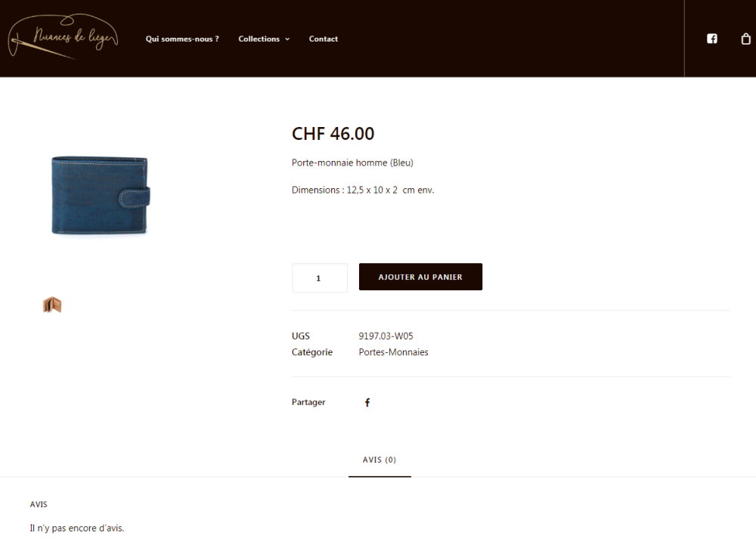Enlarge the blue wallet product image
Image resolution: width=756 pixels, height=548 pixels.
point(101,195)
